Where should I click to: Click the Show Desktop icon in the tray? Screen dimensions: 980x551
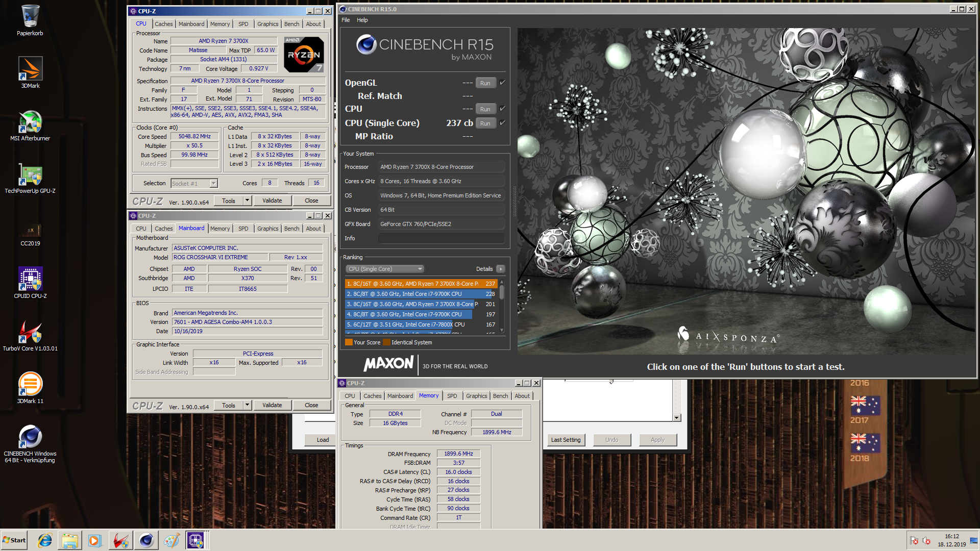click(x=974, y=541)
